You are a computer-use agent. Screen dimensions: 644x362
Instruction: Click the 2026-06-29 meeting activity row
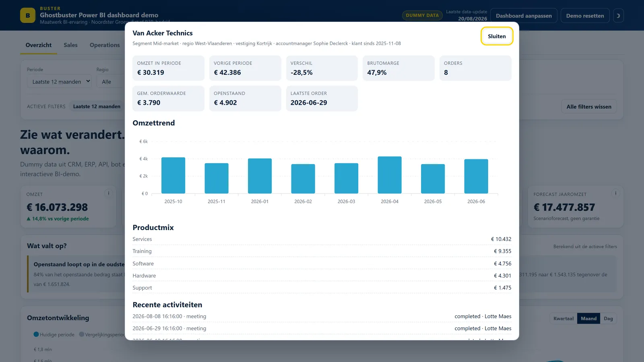[x=322, y=328]
